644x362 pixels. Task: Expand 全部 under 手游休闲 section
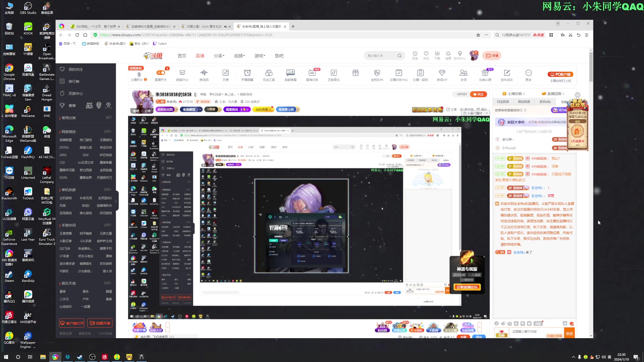(108, 225)
